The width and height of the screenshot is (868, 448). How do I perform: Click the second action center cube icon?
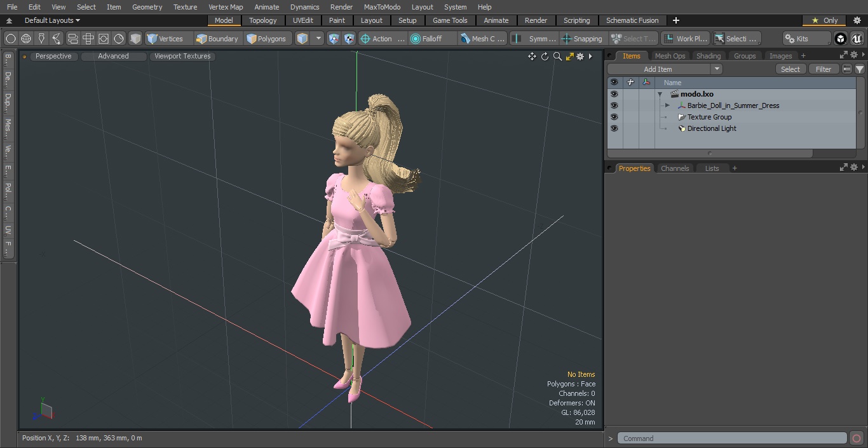tap(349, 39)
